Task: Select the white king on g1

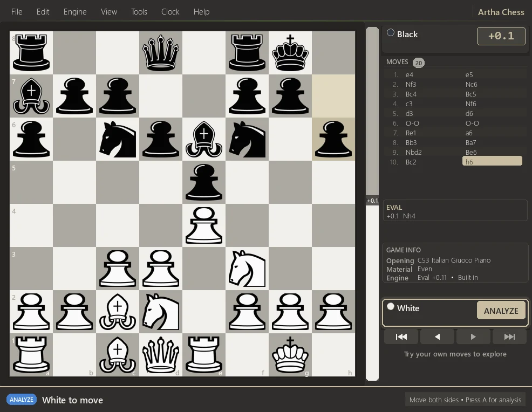Action: coord(290,354)
